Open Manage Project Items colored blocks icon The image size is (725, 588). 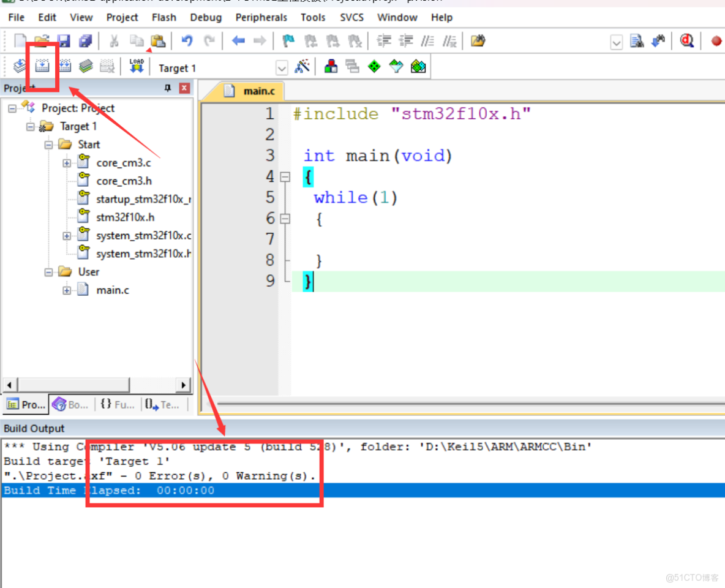click(331, 67)
